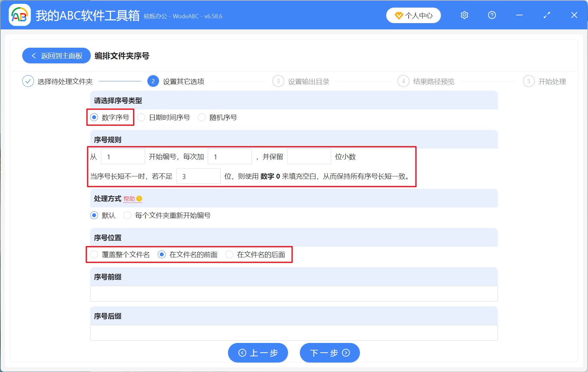Click the help question mark icon in titlebar

click(x=492, y=15)
